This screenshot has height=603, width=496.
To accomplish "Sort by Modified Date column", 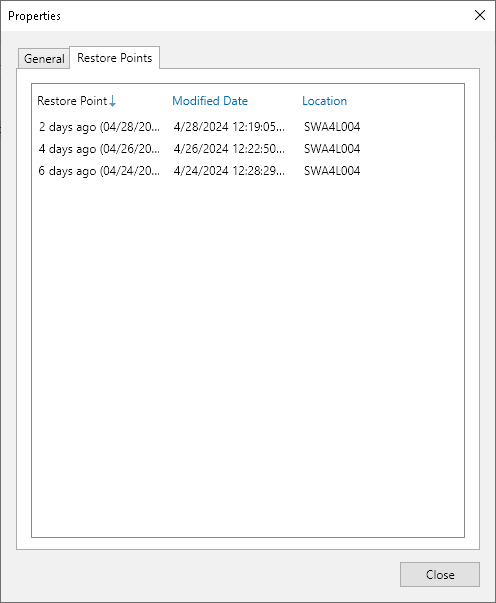I will pos(210,101).
